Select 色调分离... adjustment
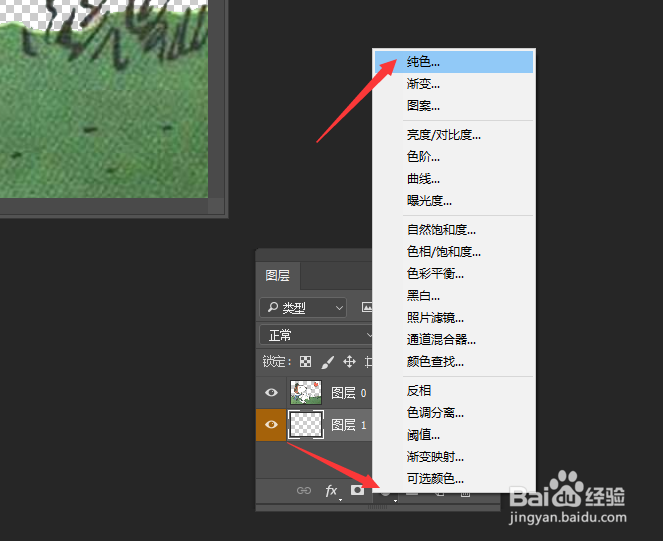Screen dimensions: 663x541 (x=454, y=413)
